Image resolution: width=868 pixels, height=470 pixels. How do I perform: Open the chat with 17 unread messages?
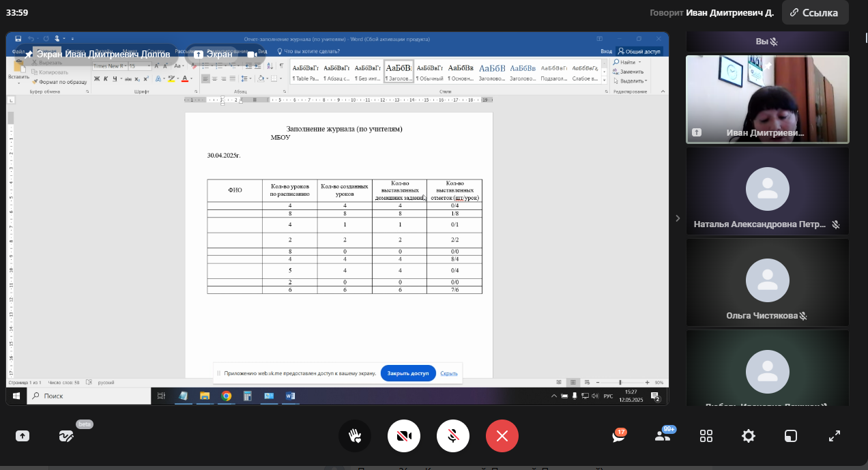[618, 437]
